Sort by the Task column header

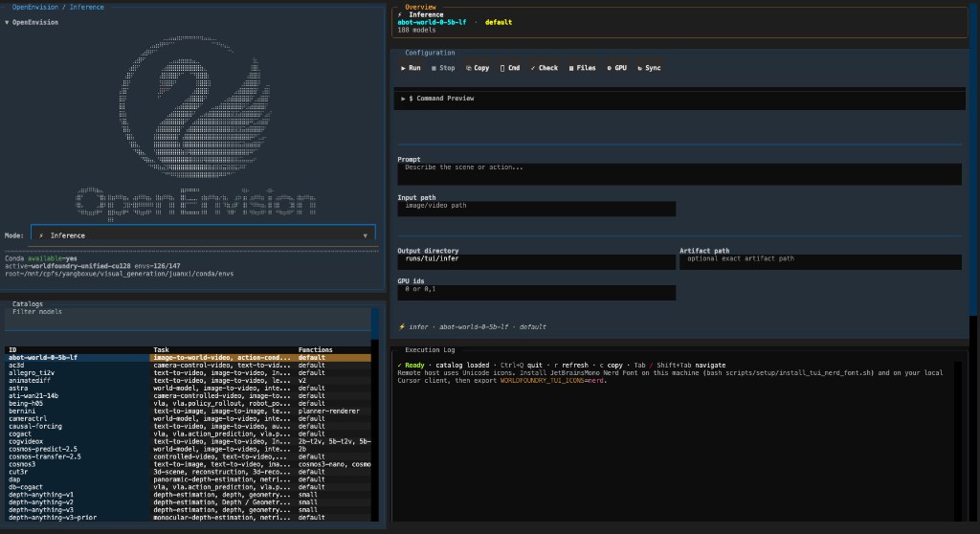(x=161, y=350)
